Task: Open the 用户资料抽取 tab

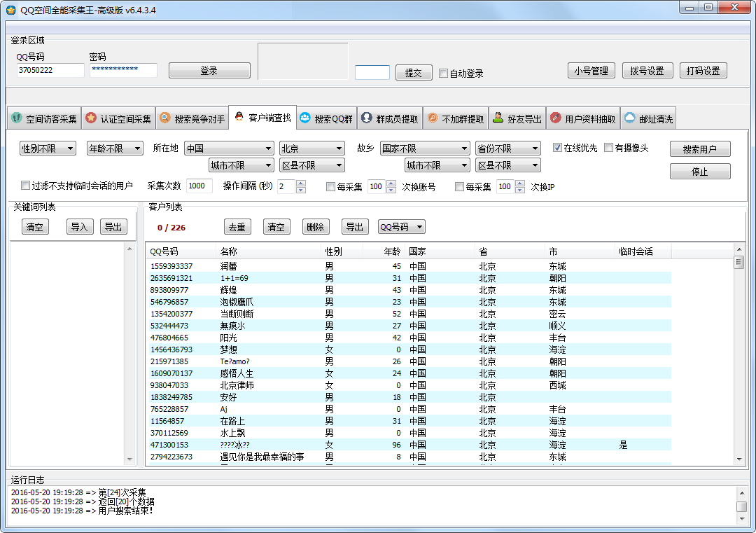Action: pyautogui.click(x=583, y=119)
